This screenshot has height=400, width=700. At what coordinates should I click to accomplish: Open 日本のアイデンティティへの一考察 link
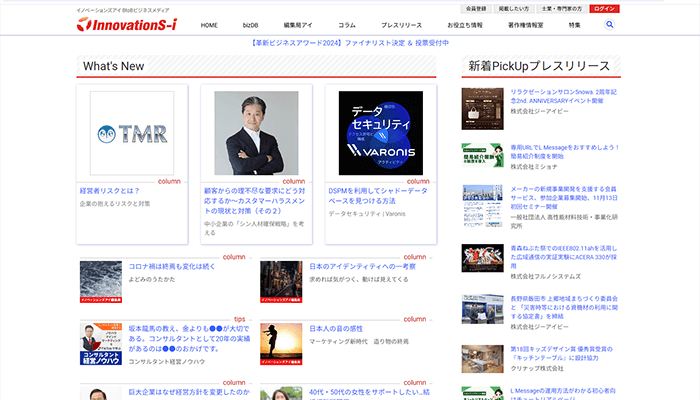[362, 266]
